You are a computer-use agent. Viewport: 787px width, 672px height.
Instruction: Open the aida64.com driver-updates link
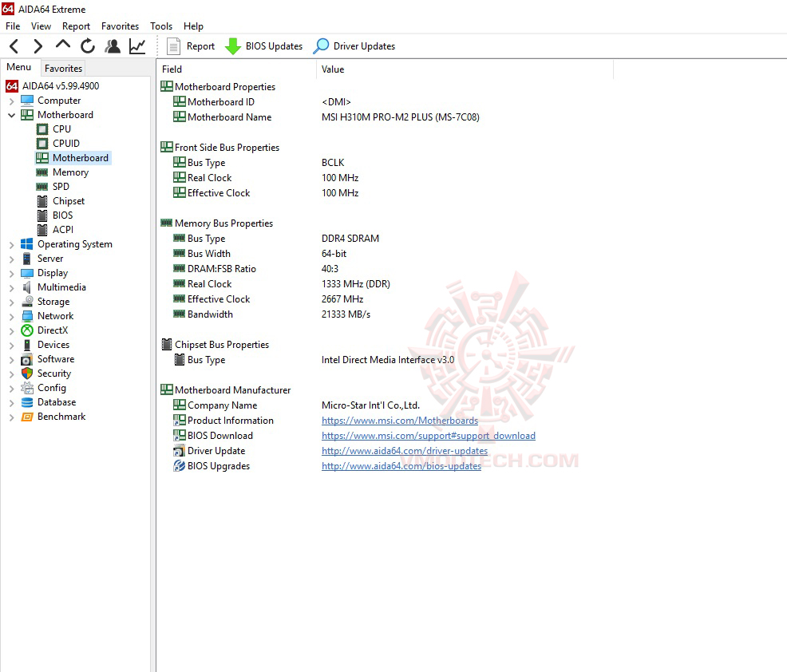coord(405,451)
